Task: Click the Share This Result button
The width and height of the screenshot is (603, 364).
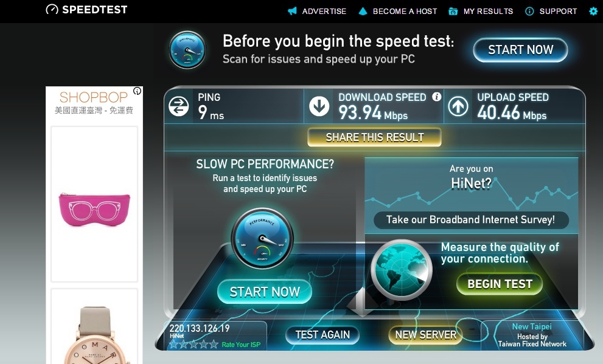Action: pyautogui.click(x=375, y=137)
